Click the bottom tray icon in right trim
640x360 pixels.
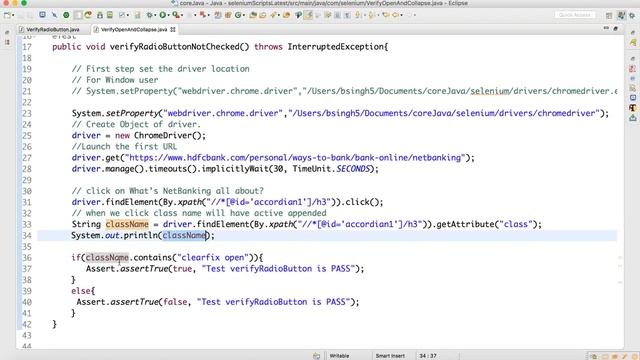633,118
